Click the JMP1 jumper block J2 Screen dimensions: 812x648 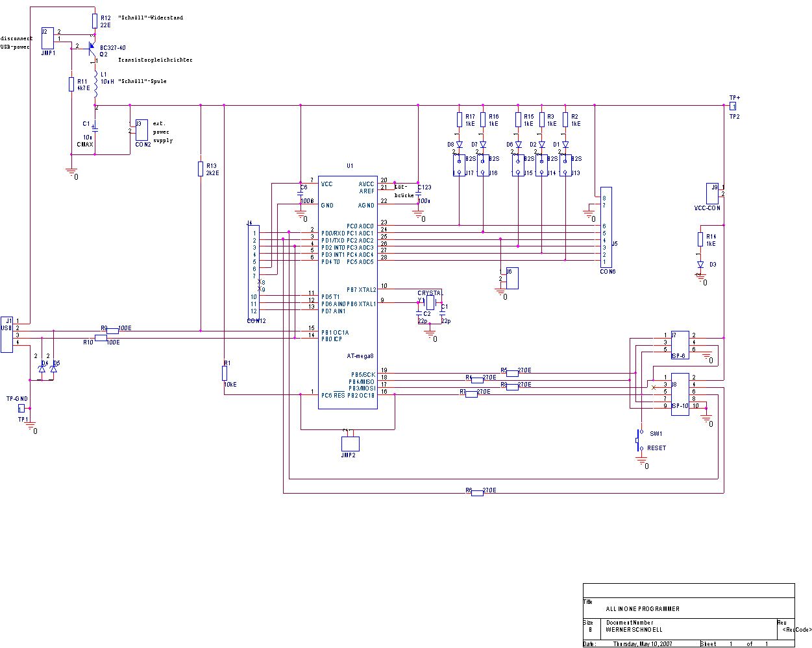tap(48, 38)
